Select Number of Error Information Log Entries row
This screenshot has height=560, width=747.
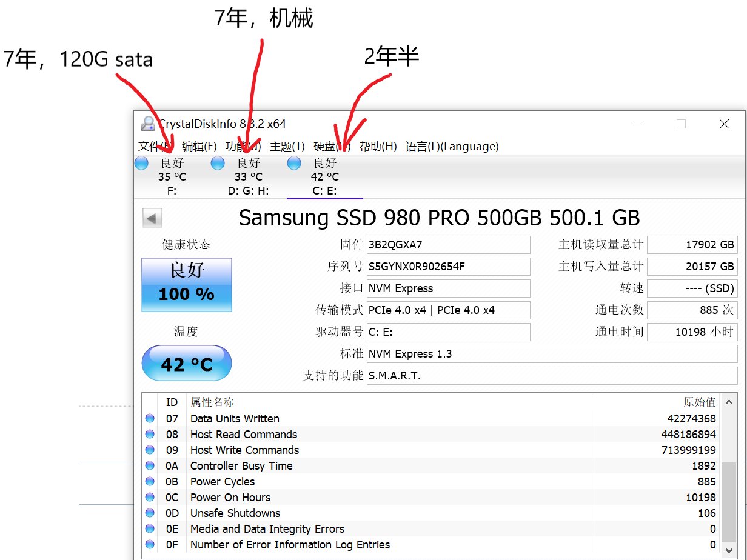[431, 545]
